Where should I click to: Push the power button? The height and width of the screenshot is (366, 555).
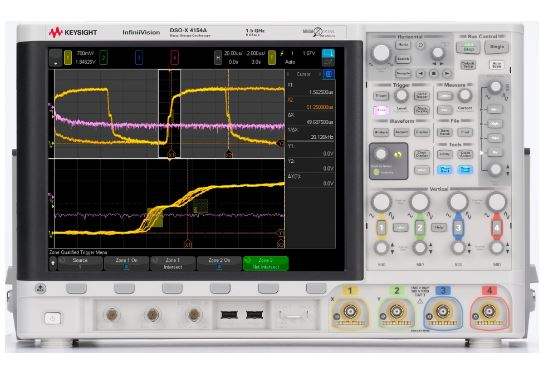point(52,318)
